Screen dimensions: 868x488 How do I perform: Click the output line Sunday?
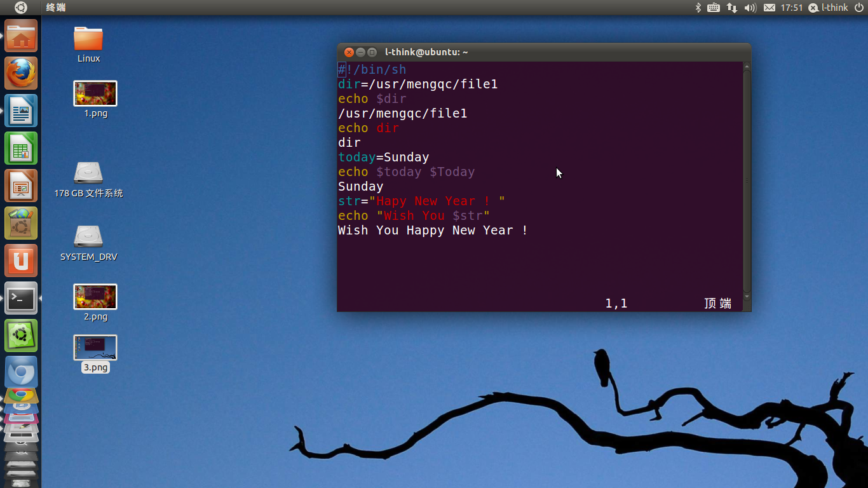point(360,186)
